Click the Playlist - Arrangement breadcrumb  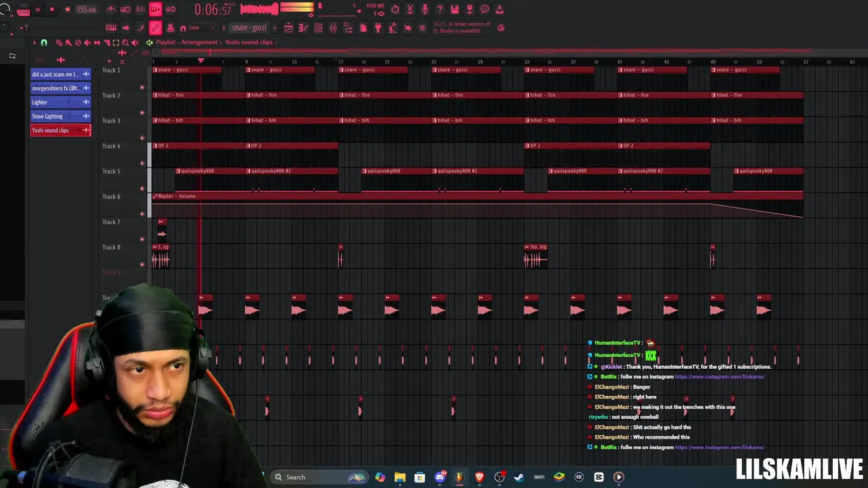tap(186, 42)
